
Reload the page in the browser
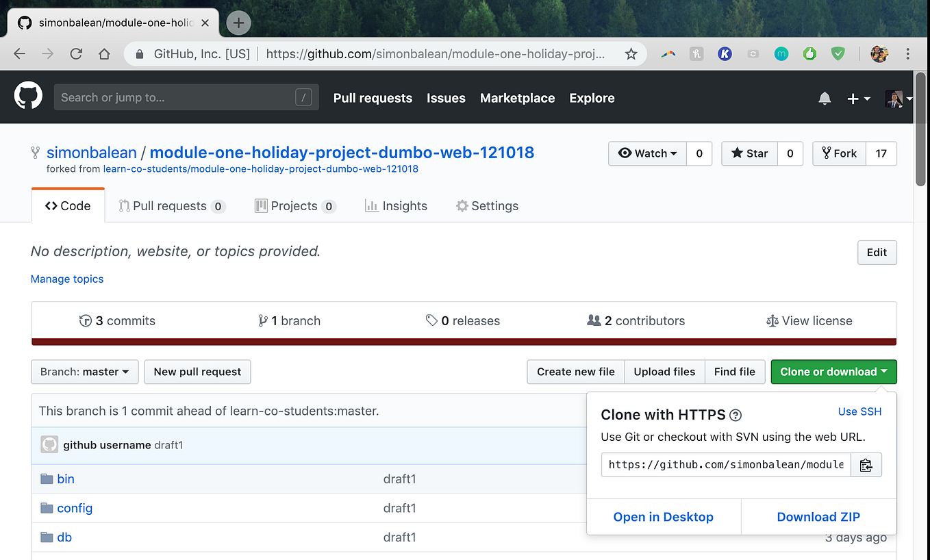coord(76,53)
